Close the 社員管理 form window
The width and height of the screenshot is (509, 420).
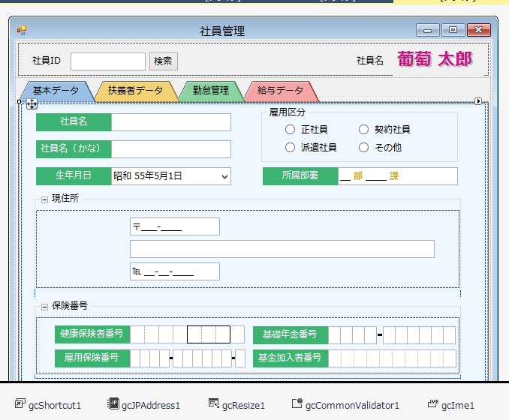point(479,30)
